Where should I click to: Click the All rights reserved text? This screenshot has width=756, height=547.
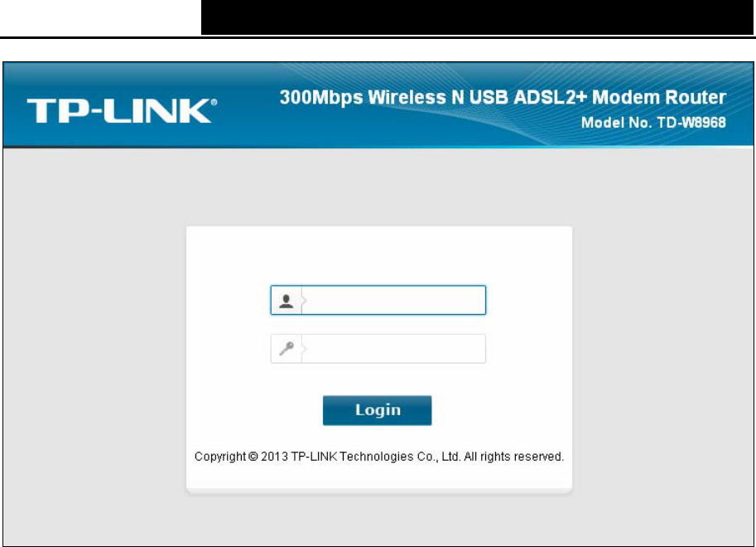coord(513,456)
